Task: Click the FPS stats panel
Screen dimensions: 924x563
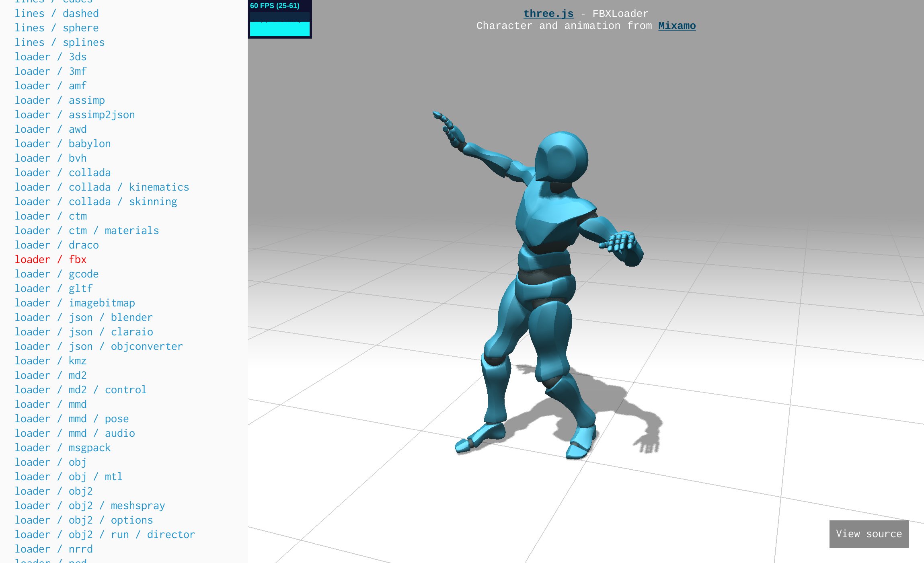Action: [x=279, y=19]
